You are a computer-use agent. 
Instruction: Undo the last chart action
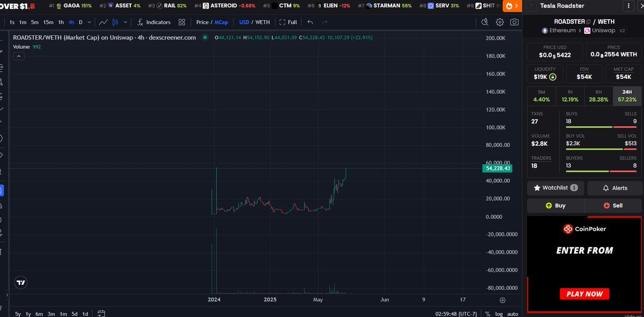pyautogui.click(x=310, y=22)
